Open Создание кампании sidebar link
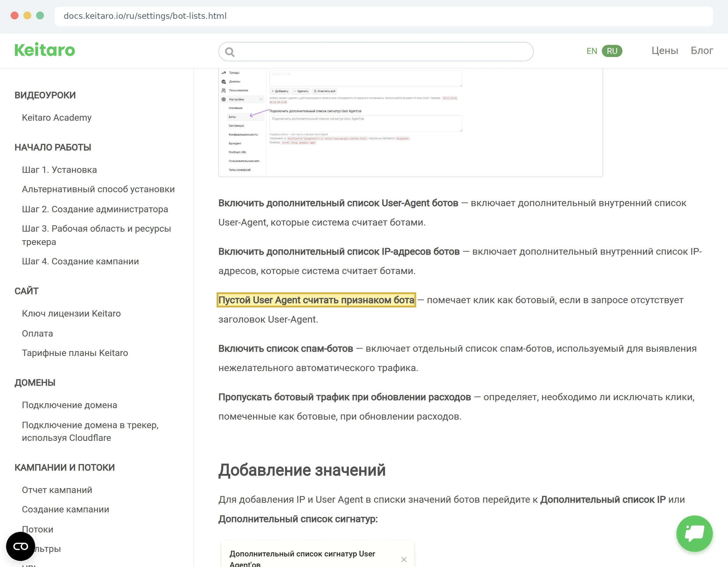This screenshot has width=728, height=567. click(x=66, y=509)
